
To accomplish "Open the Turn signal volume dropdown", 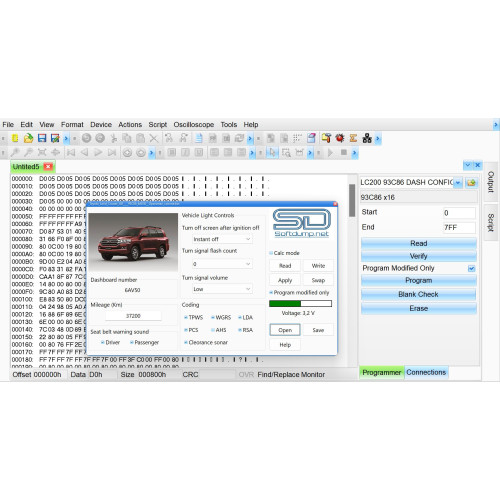I will 222,289.
